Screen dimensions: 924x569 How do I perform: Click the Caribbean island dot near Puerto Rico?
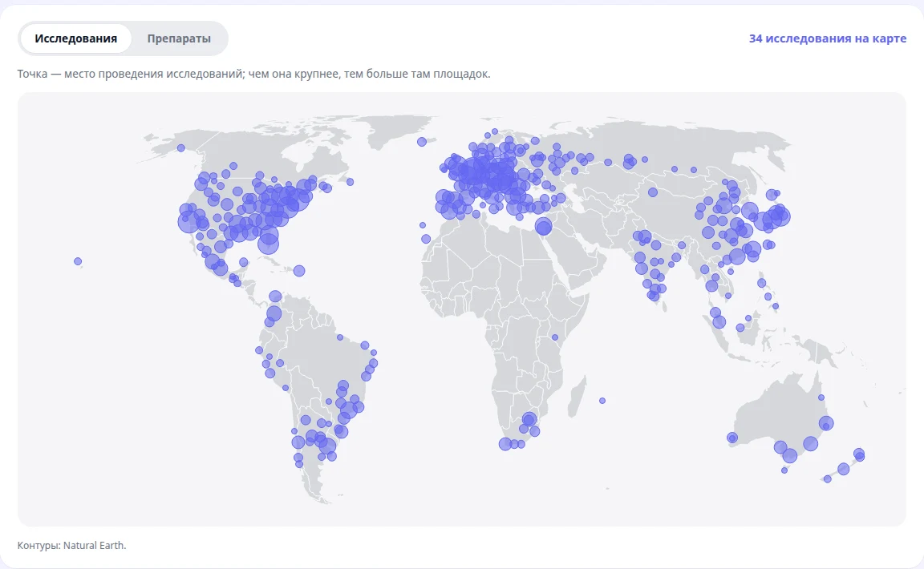299,270
